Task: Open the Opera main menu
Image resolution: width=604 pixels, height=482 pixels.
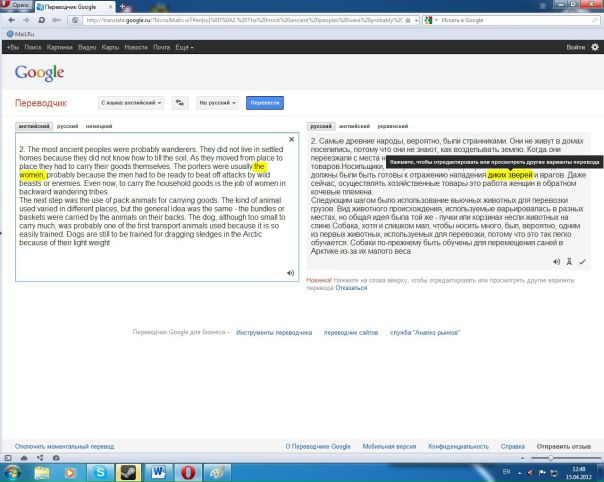Action: [x=18, y=5]
